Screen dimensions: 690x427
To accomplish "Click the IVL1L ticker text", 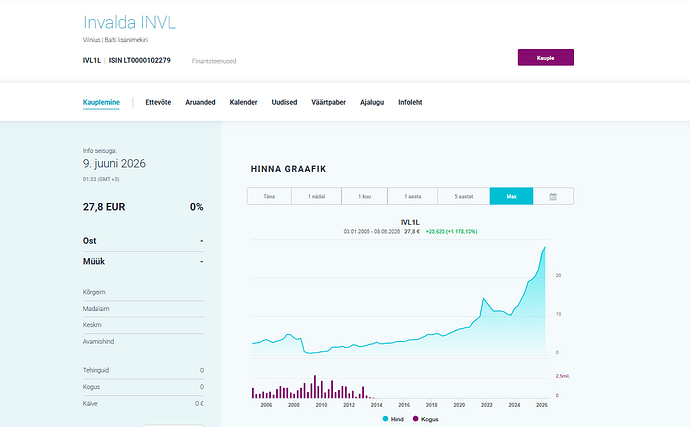I will pyautogui.click(x=92, y=60).
